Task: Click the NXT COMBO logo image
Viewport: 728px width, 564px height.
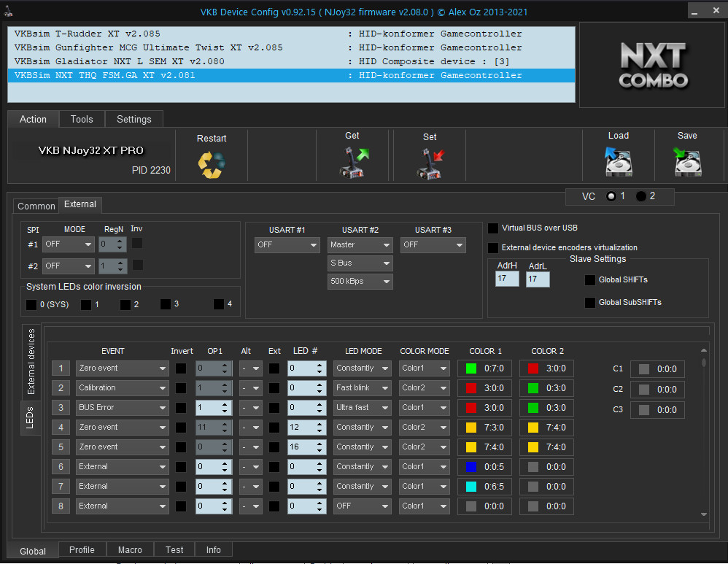Action: (x=654, y=65)
